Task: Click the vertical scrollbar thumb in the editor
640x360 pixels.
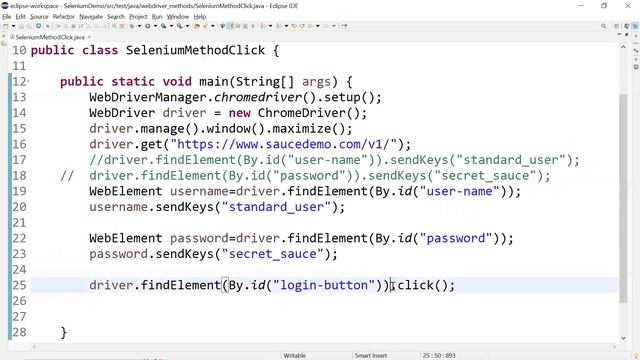Action: 623,198
